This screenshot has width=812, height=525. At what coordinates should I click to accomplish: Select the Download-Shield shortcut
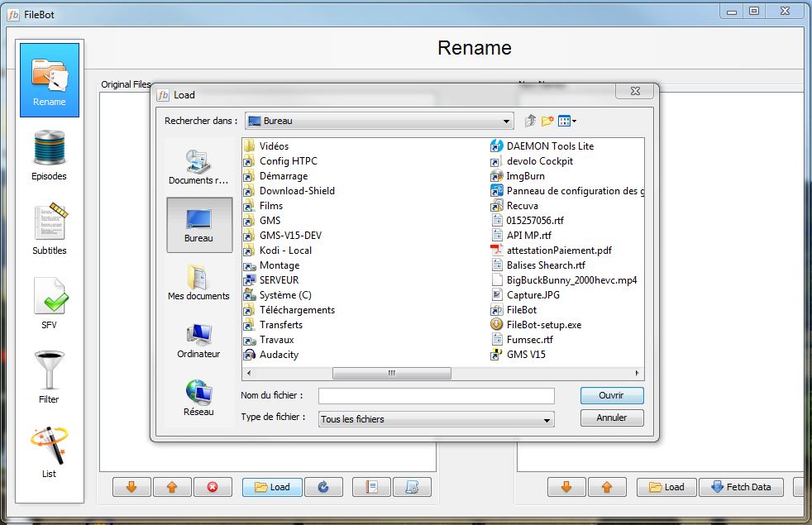tap(289, 191)
